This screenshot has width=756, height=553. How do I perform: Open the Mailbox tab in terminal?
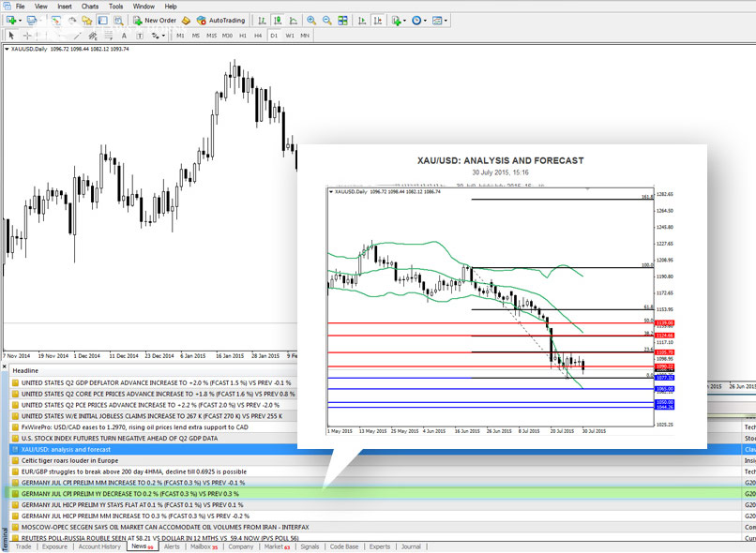pos(204,546)
